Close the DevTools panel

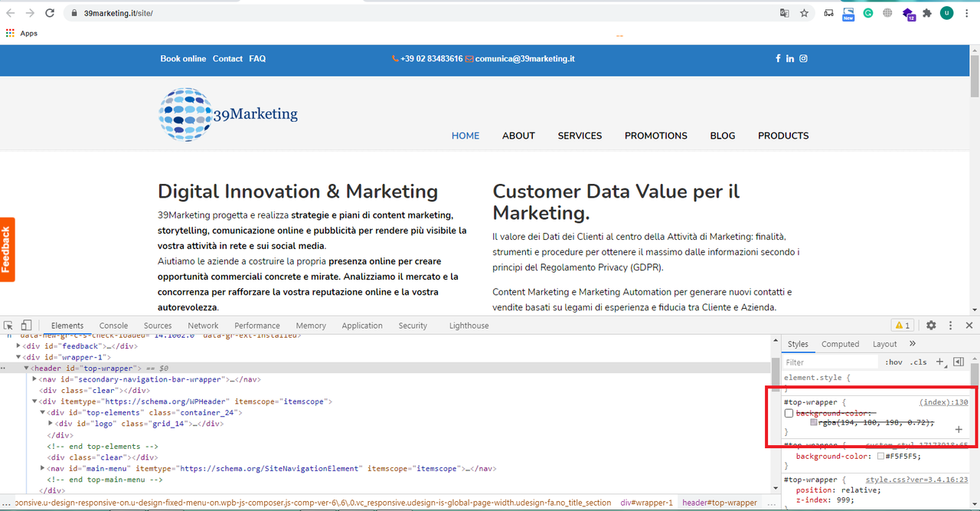969,326
